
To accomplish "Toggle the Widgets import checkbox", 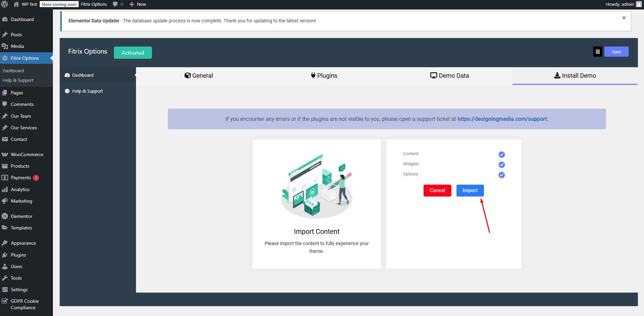I will pyautogui.click(x=502, y=165).
